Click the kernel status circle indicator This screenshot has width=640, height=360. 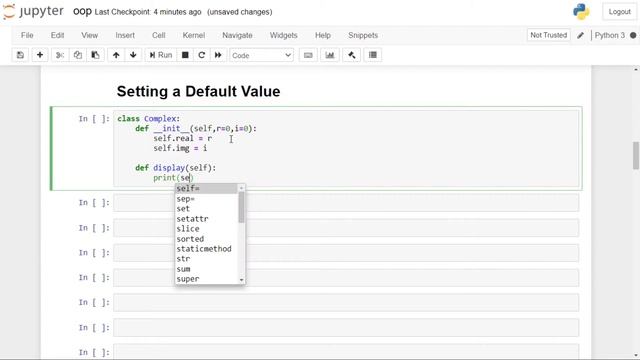click(x=633, y=36)
